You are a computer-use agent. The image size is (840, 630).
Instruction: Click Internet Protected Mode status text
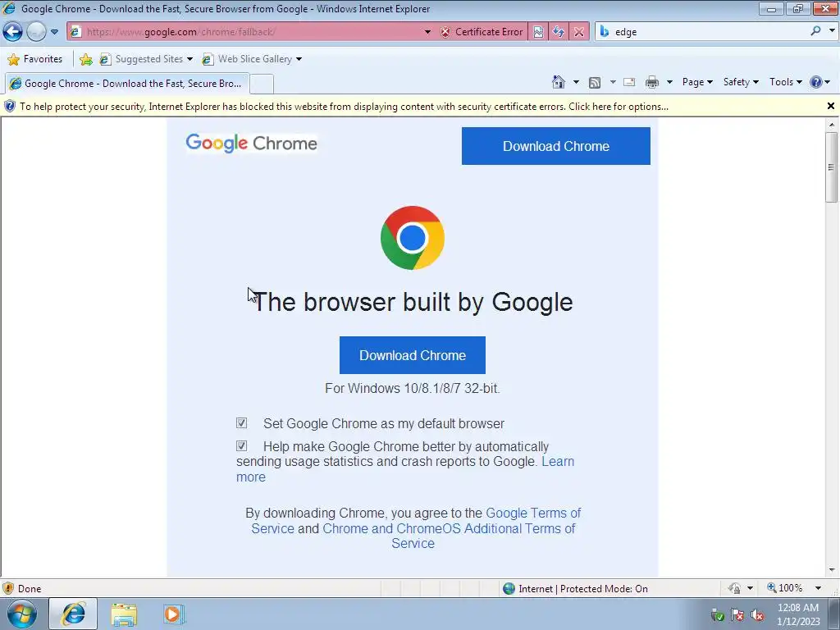(x=583, y=589)
